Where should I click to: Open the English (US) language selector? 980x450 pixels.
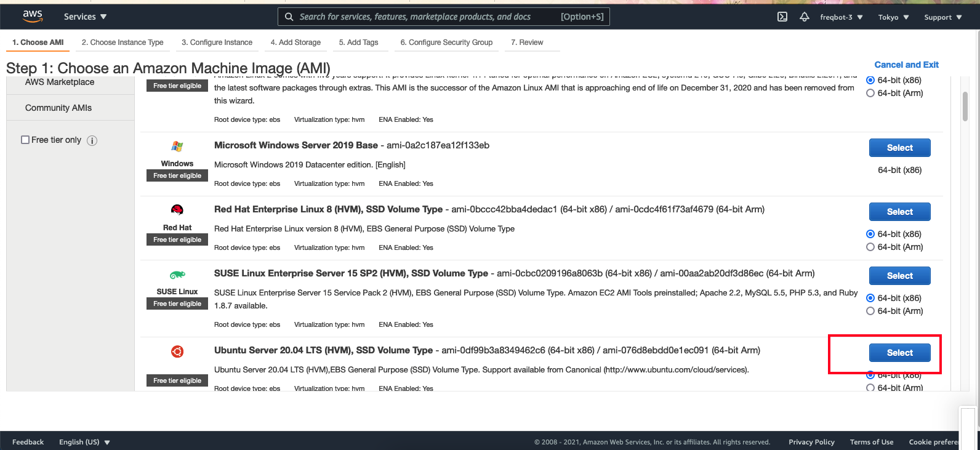coord(84,442)
